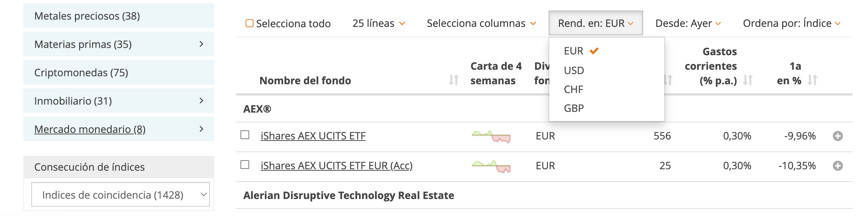Viewport: 868px width, 215px height.
Task: Expand the Inmobiliario category arrow
Action: 202,101
